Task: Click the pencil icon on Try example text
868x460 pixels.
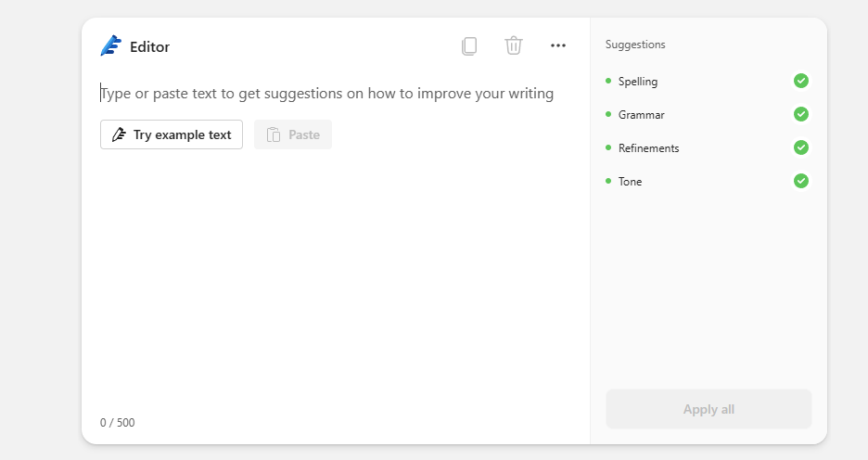Action: [118, 134]
